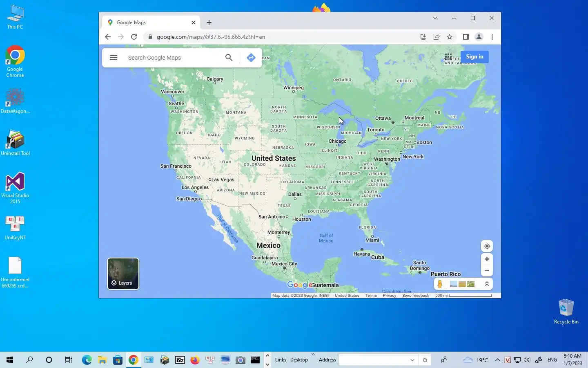588x368 pixels.
Task: Select the Street View pegman icon
Action: (x=440, y=284)
